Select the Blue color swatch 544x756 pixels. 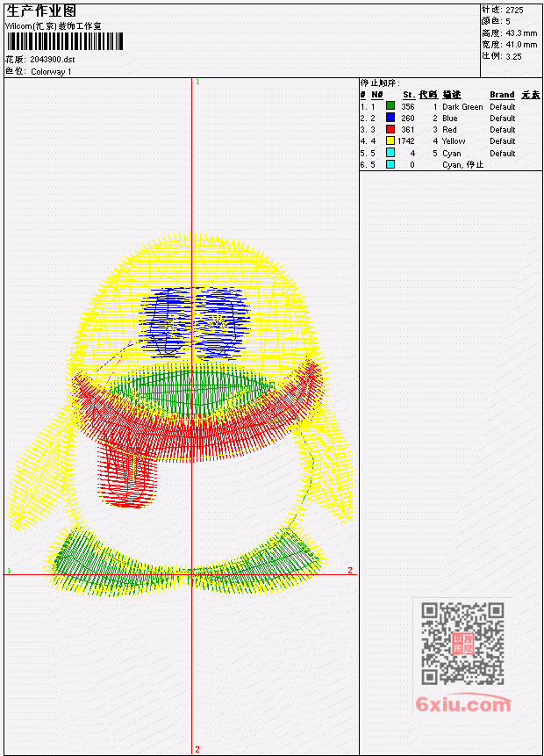click(390, 118)
